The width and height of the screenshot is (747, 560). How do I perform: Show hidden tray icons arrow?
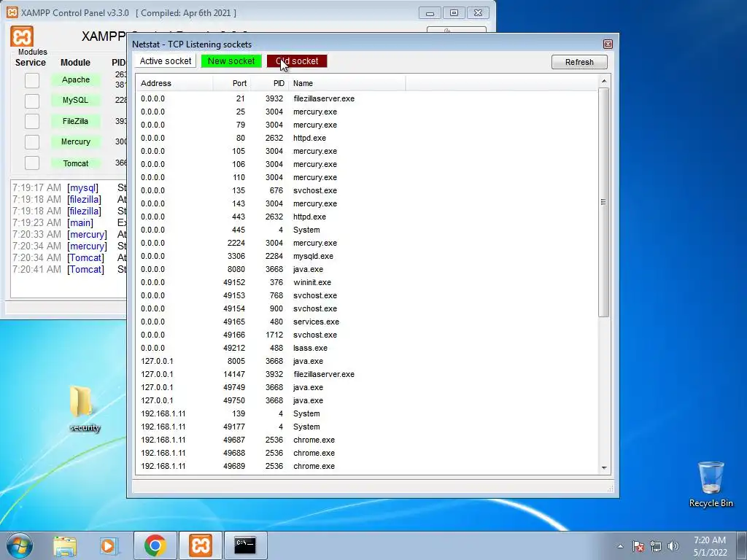(x=620, y=546)
